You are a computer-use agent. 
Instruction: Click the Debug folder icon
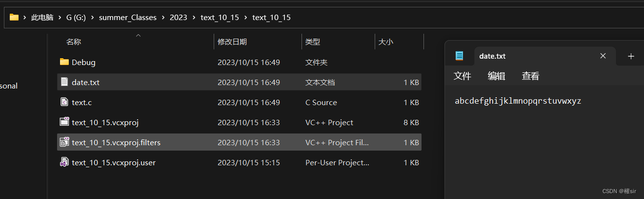point(64,62)
